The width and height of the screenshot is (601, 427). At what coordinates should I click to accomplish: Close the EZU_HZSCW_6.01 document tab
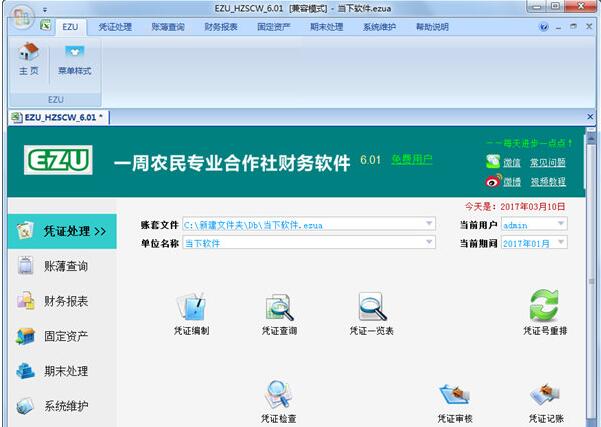coord(590,117)
